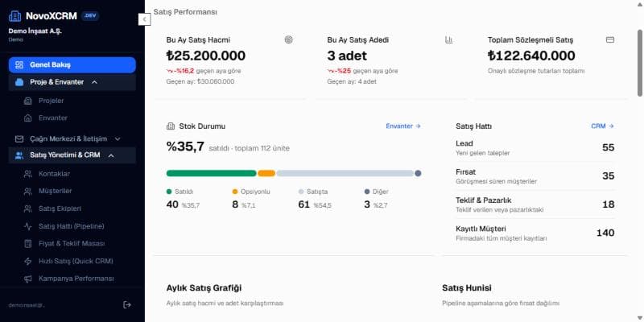Click the Lead row showing 55
Image resolution: width=644 pixels, height=322 pixels.
click(535, 148)
